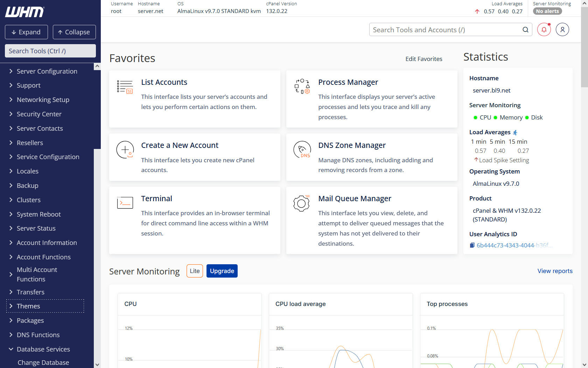Focus the Search Tools and Accounts field
588x368 pixels.
(444, 30)
